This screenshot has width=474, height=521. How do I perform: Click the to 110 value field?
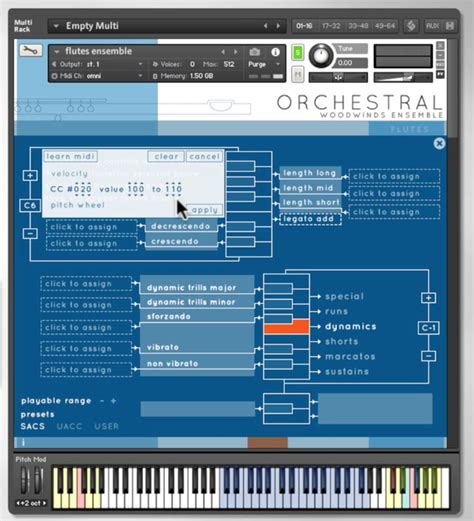coord(173,189)
